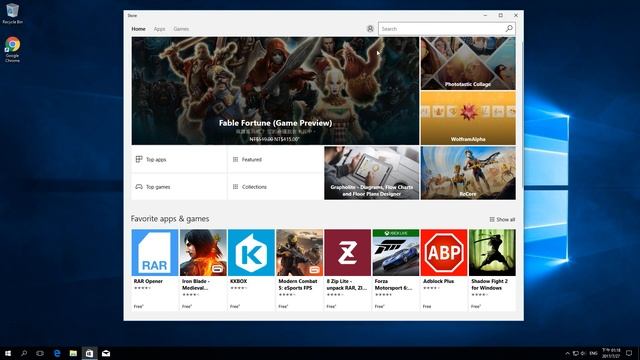Switch to the Apps tab
The image size is (640, 360).
[x=160, y=29]
